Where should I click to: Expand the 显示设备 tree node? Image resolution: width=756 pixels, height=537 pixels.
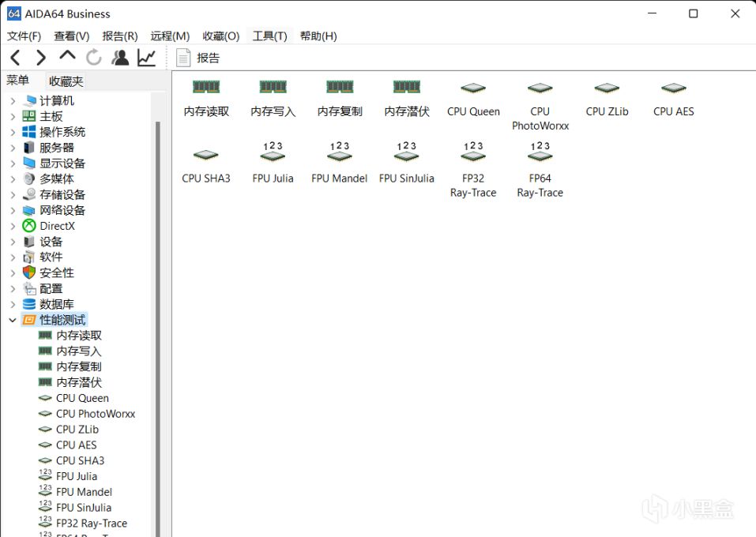13,163
